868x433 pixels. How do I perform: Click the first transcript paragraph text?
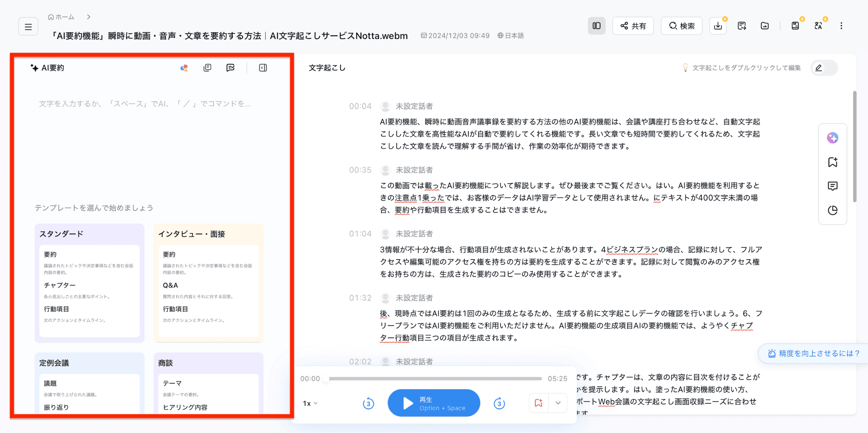(570, 134)
